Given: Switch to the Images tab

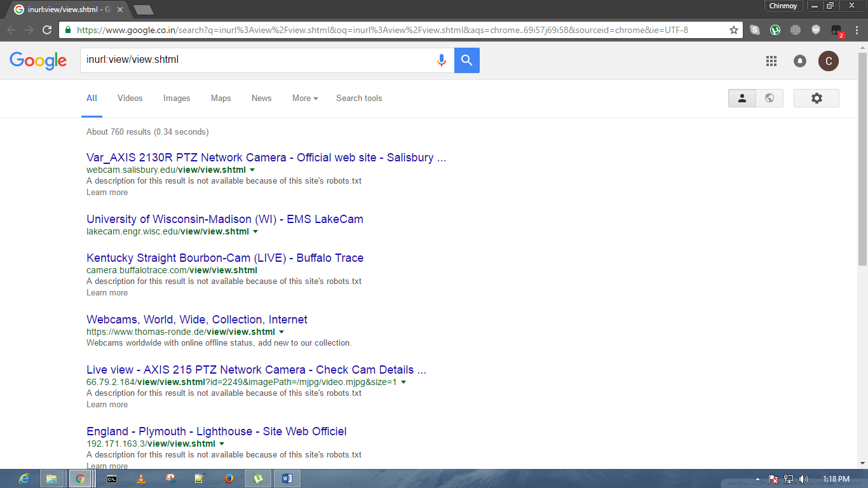Looking at the screenshot, I should point(177,98).
